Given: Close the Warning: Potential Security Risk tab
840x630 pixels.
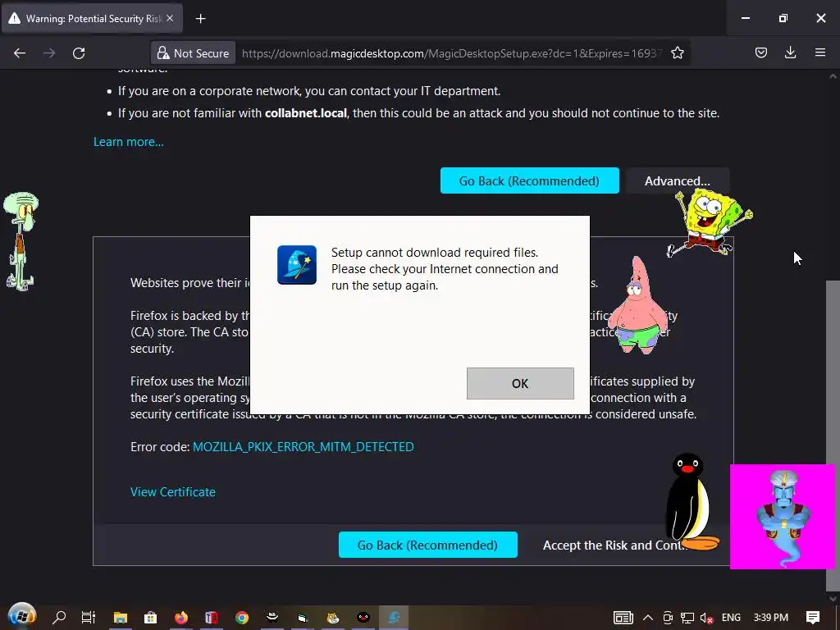Looking at the screenshot, I should coord(170,18).
